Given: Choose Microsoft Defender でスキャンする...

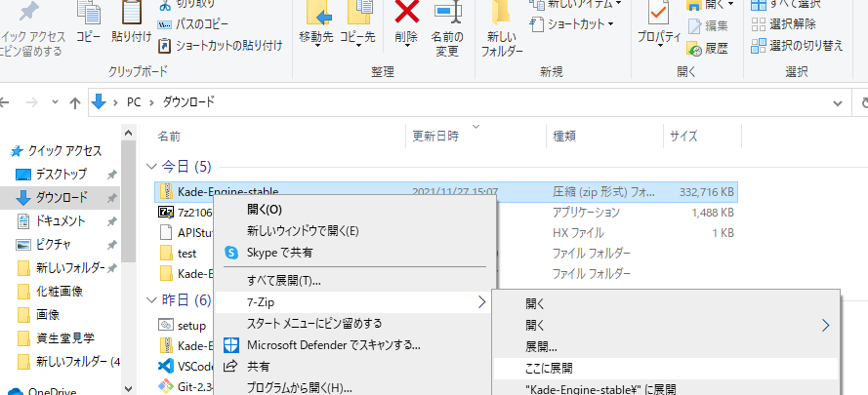Looking at the screenshot, I should pyautogui.click(x=354, y=344).
